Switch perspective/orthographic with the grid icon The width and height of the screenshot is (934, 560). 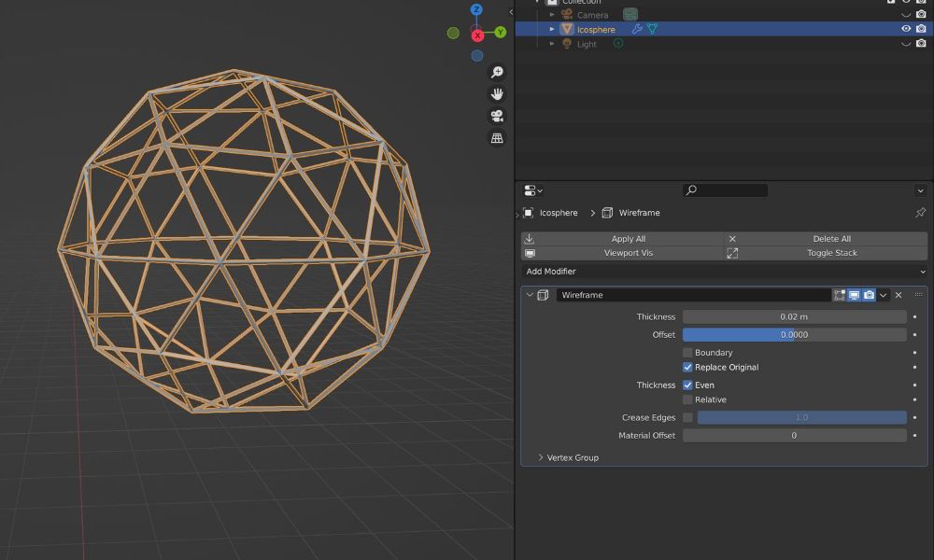tap(497, 139)
